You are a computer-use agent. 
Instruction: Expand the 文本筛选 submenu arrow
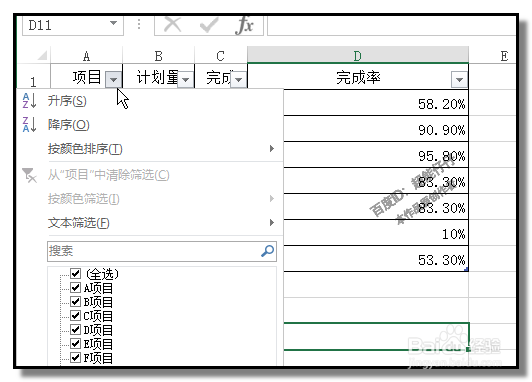(271, 223)
